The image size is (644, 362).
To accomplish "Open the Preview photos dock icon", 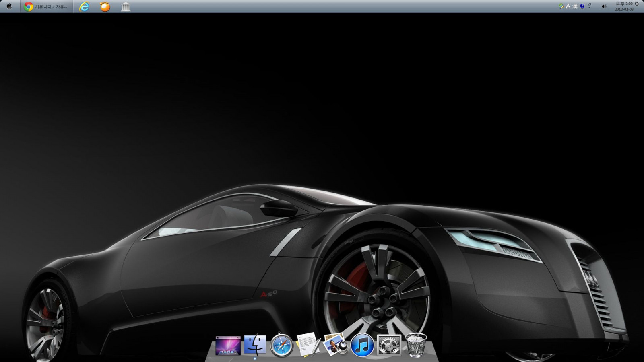I will 335,345.
